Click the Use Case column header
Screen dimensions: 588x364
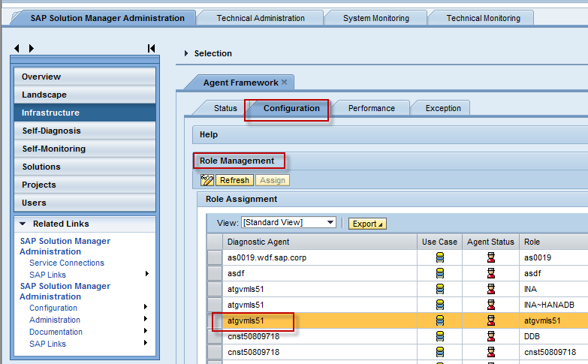pyautogui.click(x=439, y=242)
